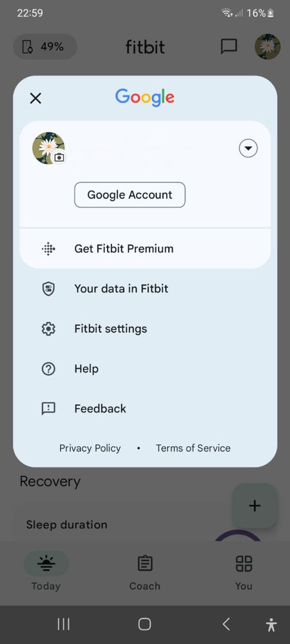This screenshot has height=644, width=290.
Task: Tap the Feedback speech bubble icon
Action: (48, 409)
